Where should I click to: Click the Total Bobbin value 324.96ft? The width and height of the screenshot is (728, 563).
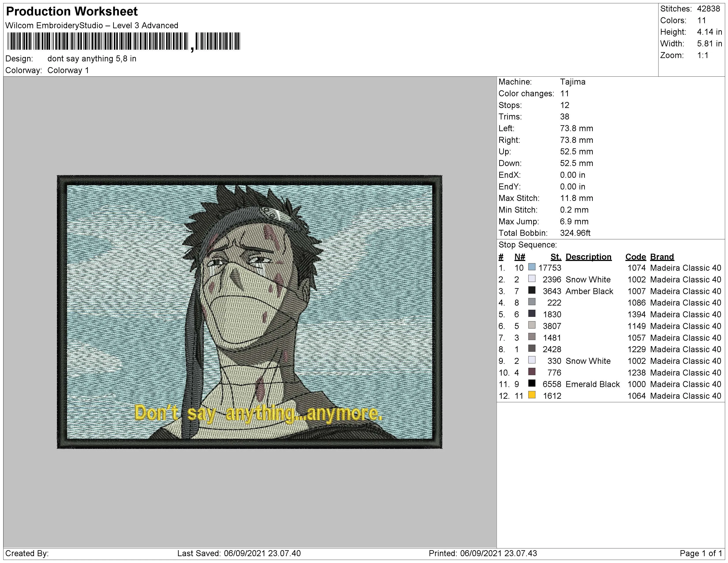pos(575,233)
